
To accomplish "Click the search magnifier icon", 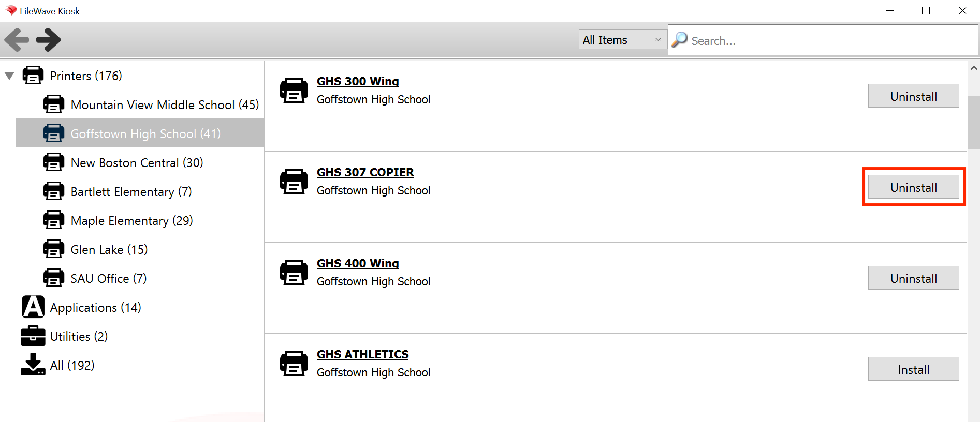I will coord(679,40).
